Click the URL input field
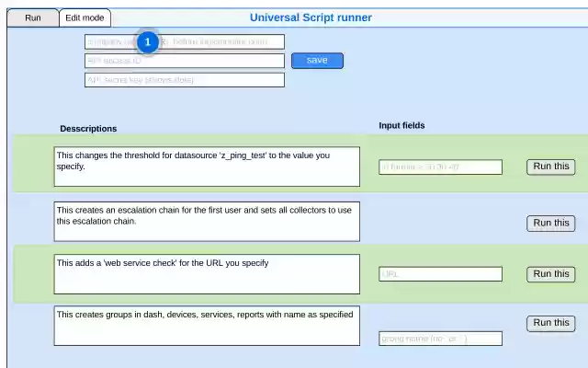Screen dimensions: 588x368 (x=441, y=274)
